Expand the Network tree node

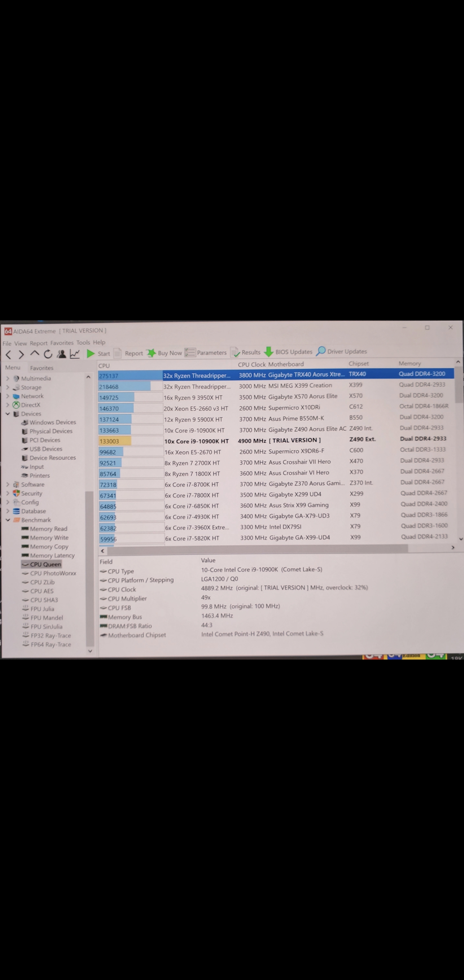[8, 396]
